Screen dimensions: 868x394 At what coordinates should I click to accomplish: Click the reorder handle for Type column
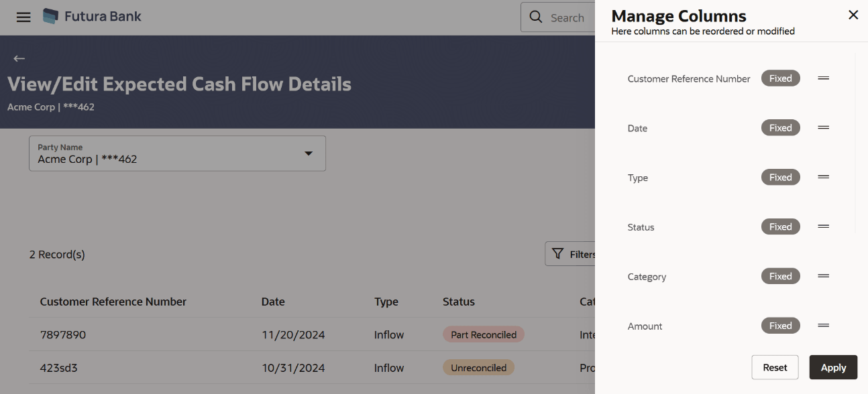click(x=824, y=178)
